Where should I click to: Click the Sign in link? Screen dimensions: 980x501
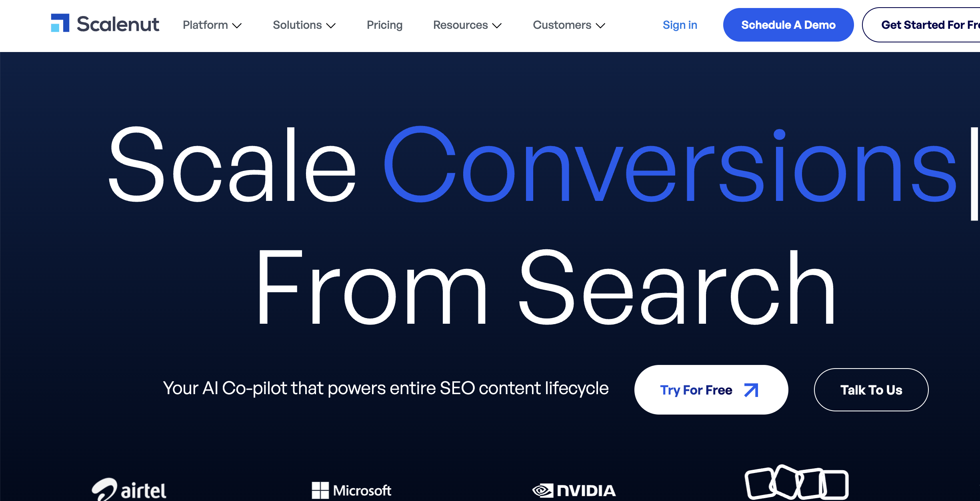680,25
